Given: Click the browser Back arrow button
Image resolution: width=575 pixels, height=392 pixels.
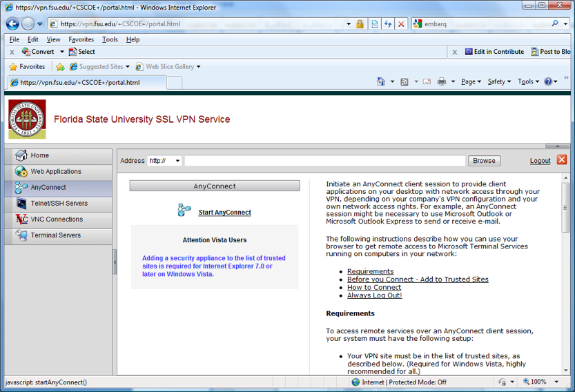Looking at the screenshot, I should coord(12,24).
